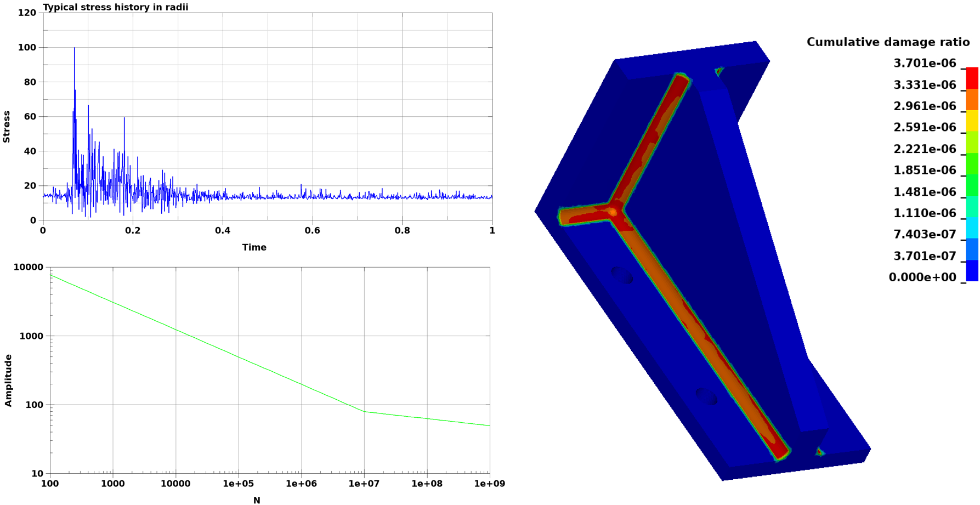Click the red swatch atop the damage legend
Image resolution: width=980 pixels, height=505 pixels.
(x=972, y=77)
